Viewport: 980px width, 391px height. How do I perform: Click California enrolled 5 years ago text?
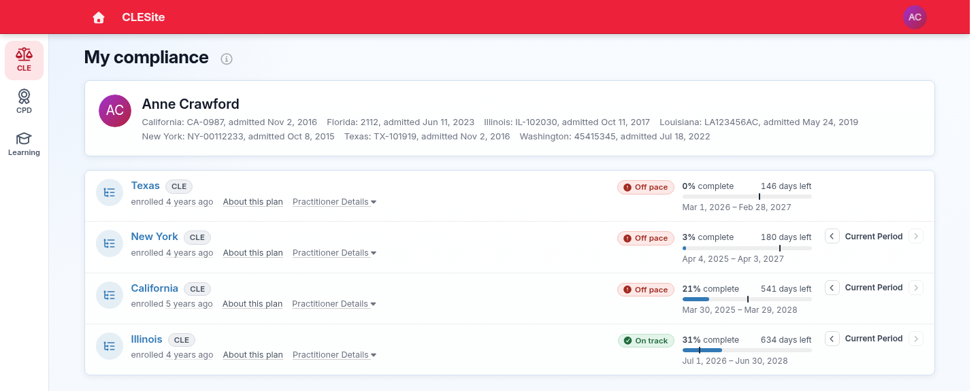[172, 304]
